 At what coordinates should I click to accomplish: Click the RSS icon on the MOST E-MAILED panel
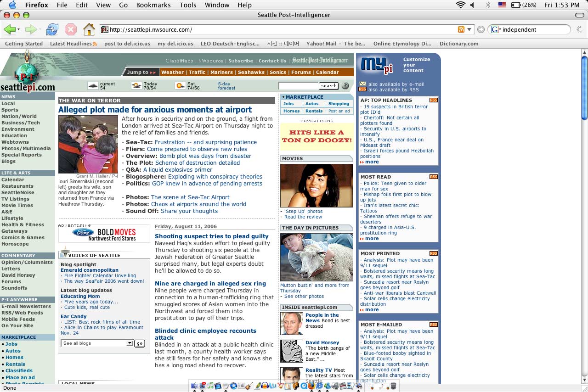coord(433,325)
